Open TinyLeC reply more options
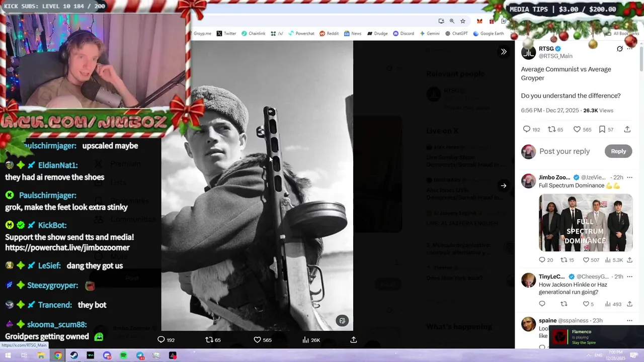This screenshot has width=644, height=362. coord(629,277)
